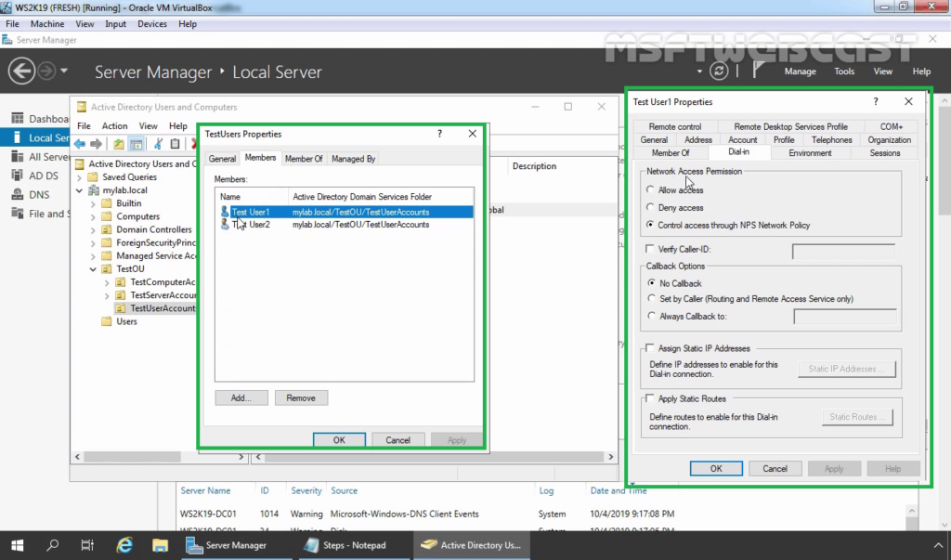Click the File and Storage Services icon
This screenshot has height=560, width=951.
[18, 213]
